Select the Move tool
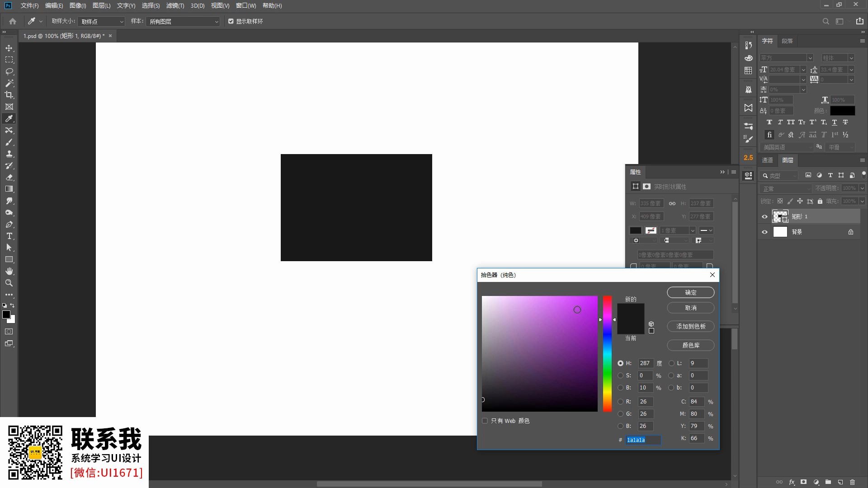The image size is (868, 488). [9, 48]
